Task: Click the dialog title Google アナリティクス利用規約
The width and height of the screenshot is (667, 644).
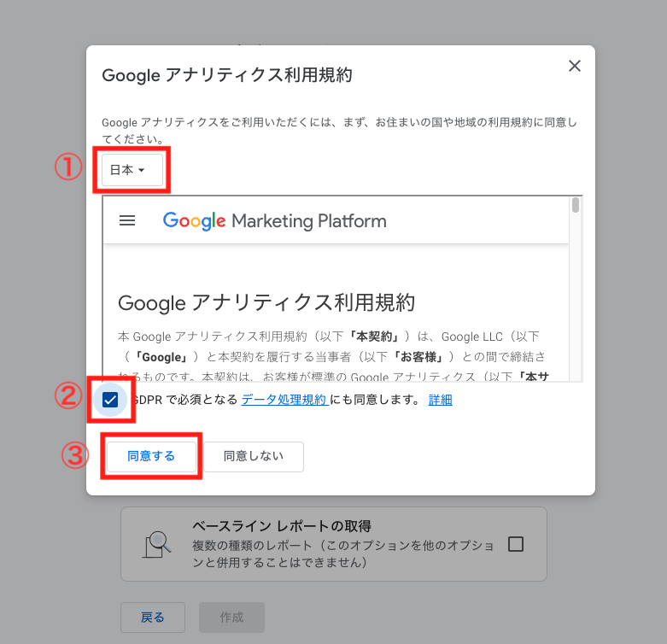Action: click(227, 75)
